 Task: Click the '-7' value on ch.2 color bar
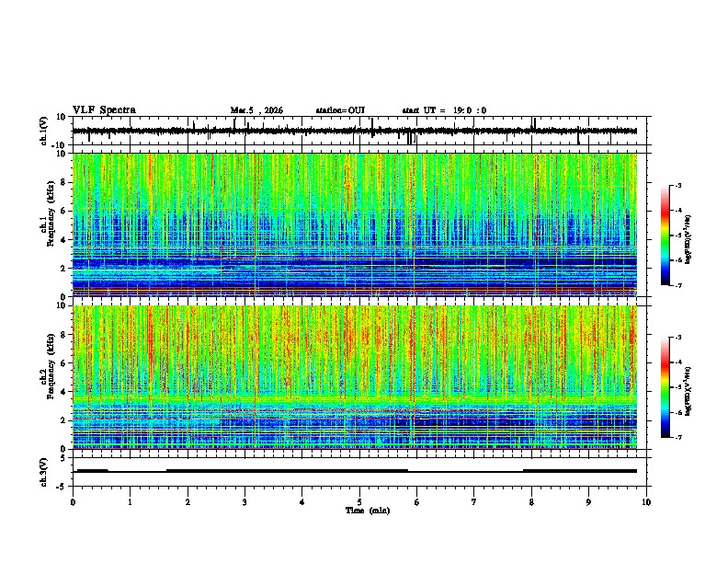pos(677,437)
